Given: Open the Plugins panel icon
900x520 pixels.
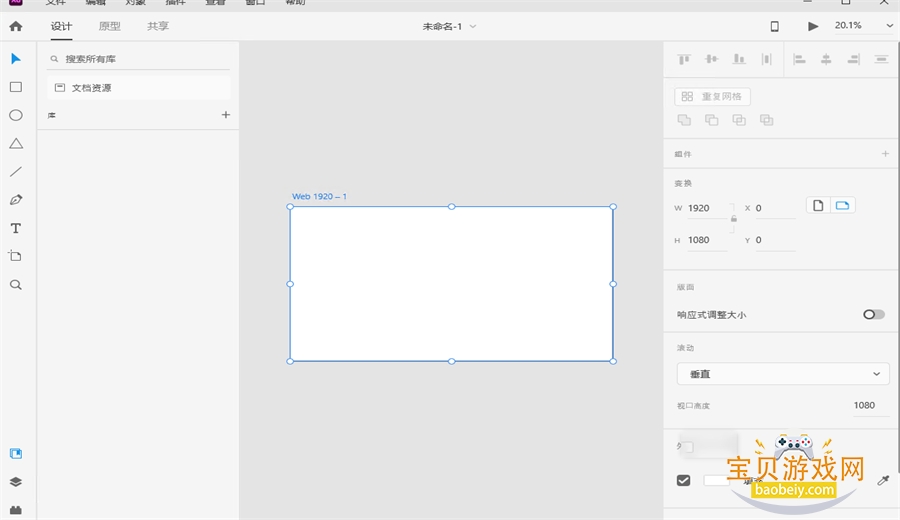Looking at the screenshot, I should pyautogui.click(x=16, y=510).
